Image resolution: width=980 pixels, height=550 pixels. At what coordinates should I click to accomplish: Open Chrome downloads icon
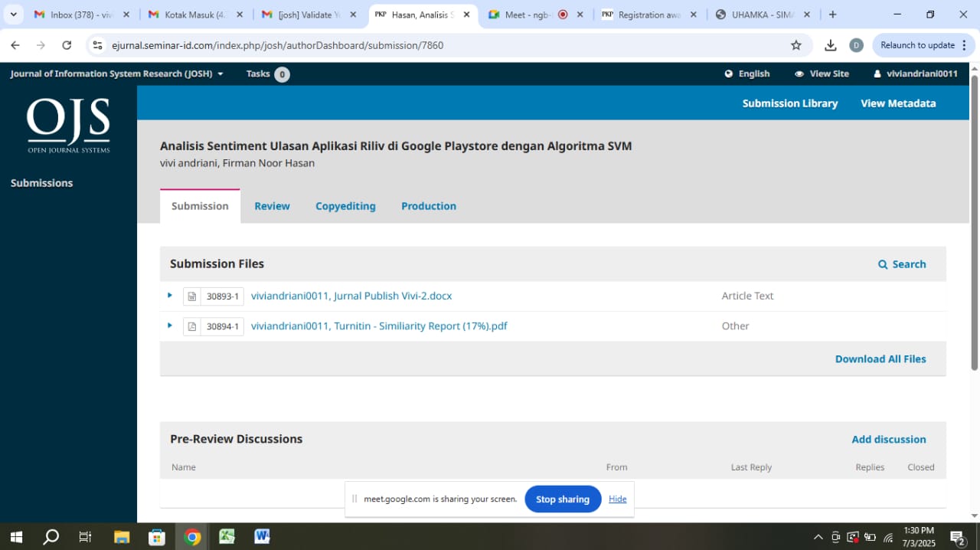pos(831,45)
